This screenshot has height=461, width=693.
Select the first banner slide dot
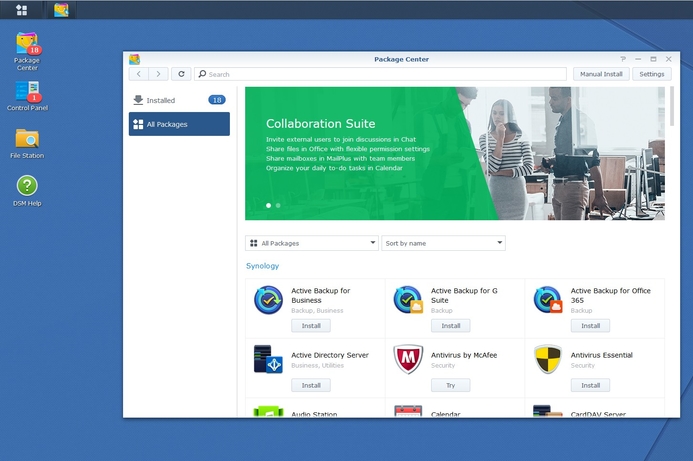click(268, 206)
